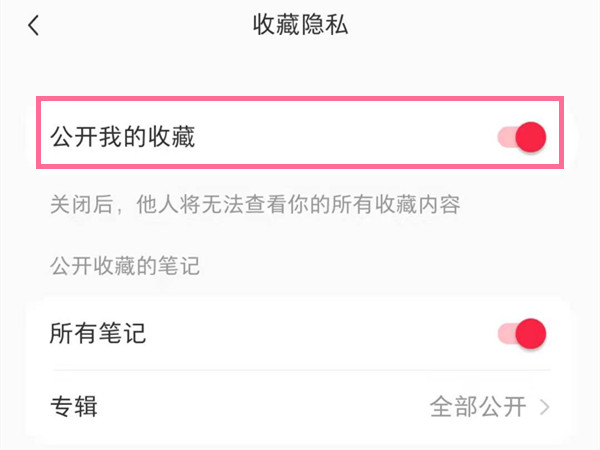Open the 专辑 row
This screenshot has height=450, width=600.
[x=300, y=406]
